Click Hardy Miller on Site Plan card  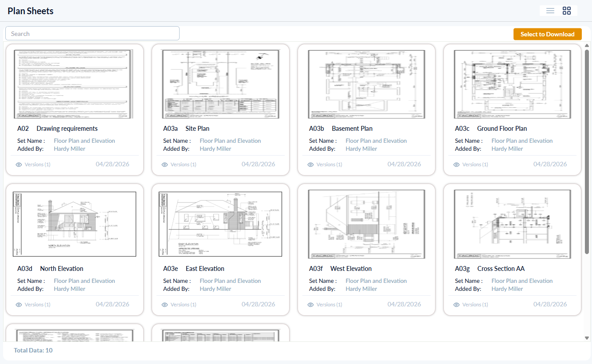tap(216, 149)
